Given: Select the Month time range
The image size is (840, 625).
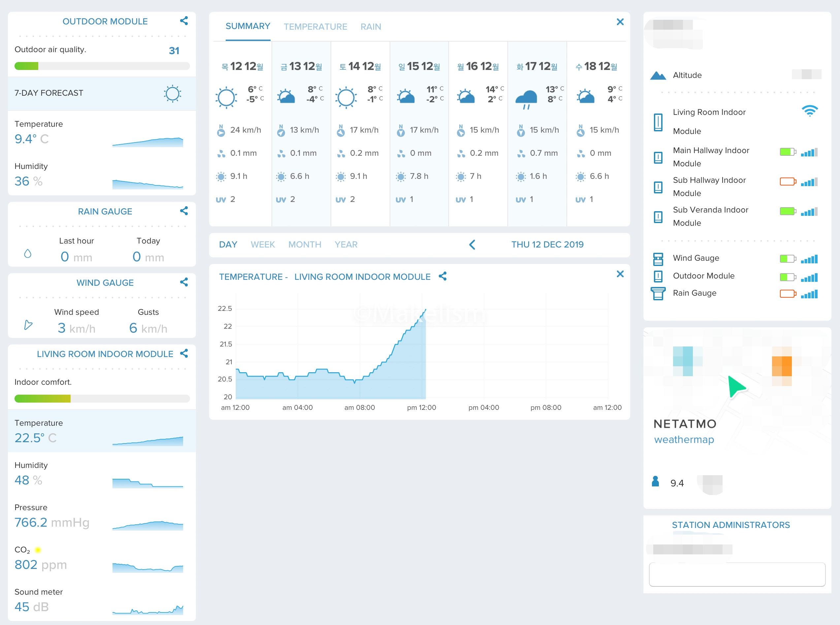Looking at the screenshot, I should pyautogui.click(x=305, y=245).
